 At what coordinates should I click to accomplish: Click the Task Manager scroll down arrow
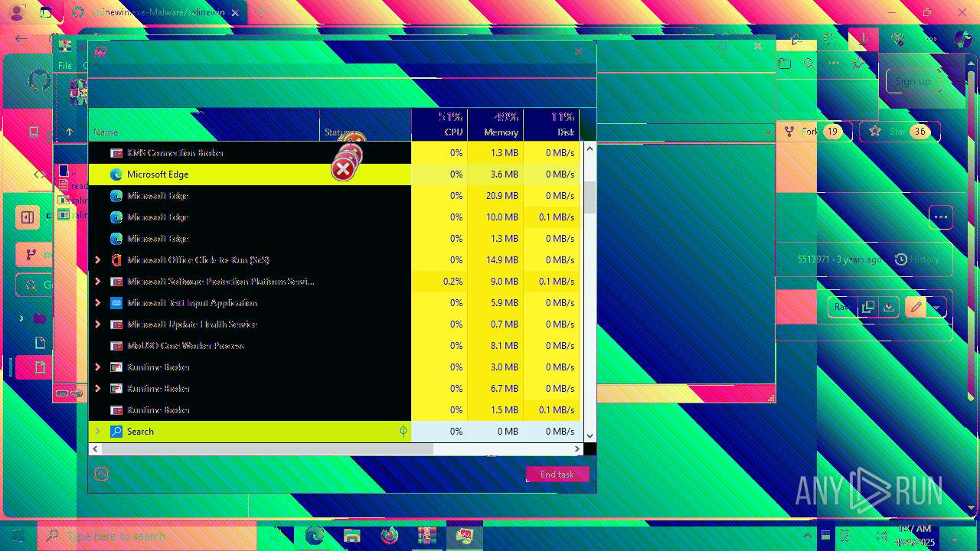pos(590,436)
